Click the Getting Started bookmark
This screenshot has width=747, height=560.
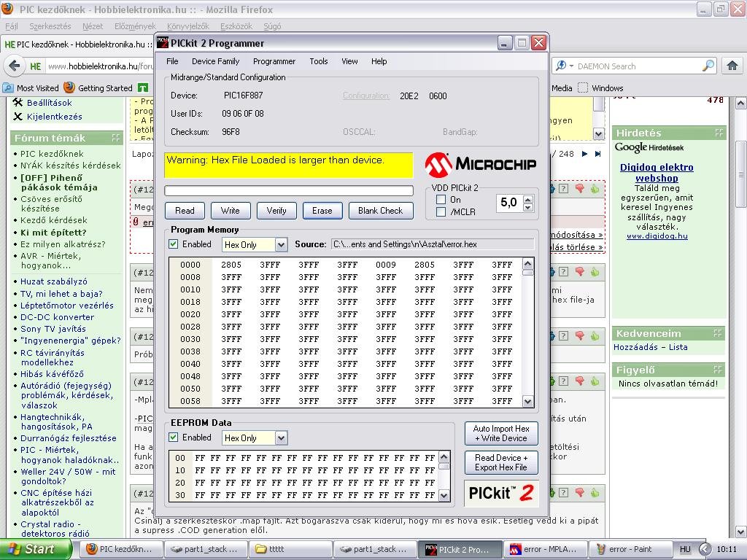[98, 88]
